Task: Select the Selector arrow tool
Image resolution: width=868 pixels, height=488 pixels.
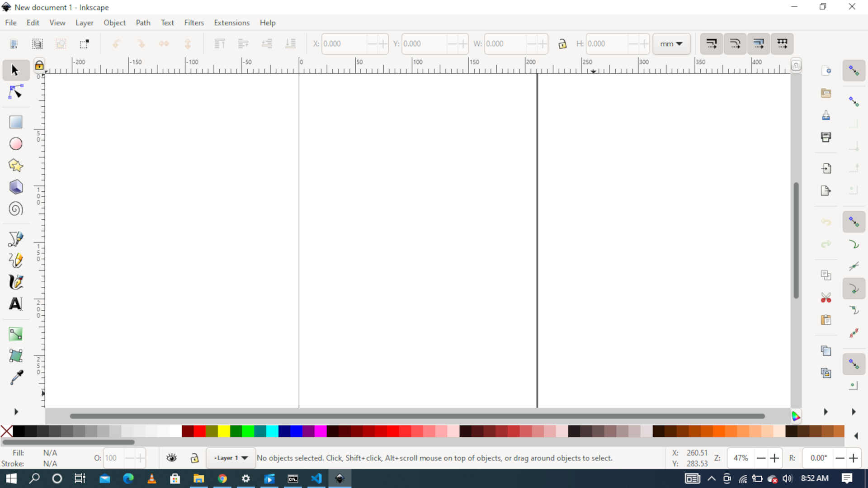Action: coord(15,70)
